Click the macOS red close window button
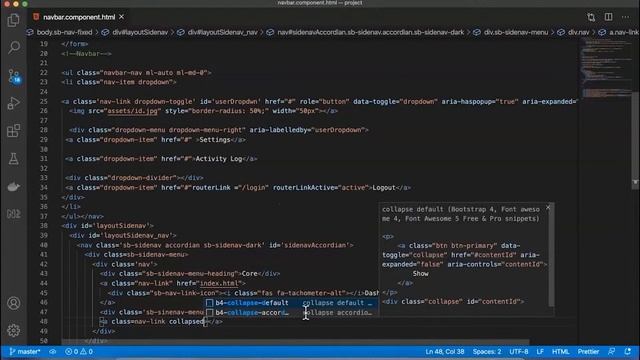This screenshot has width=640, height=360. pos(7,3)
